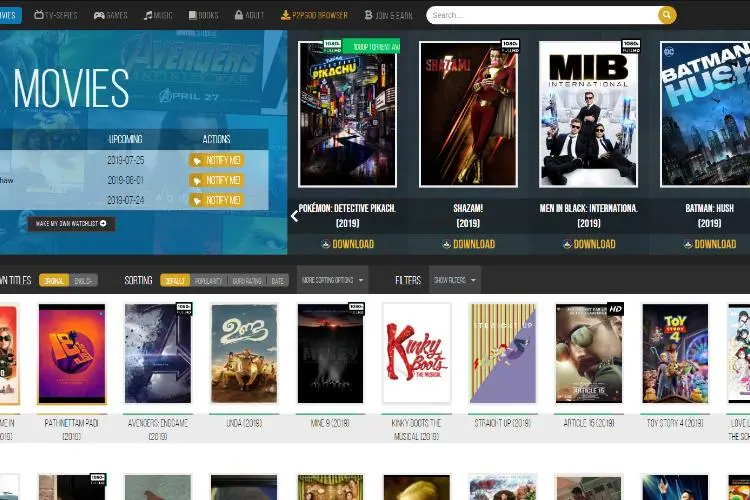The height and width of the screenshot is (500, 750).
Task: Click Notify Me for the 2019-07-24 release
Action: (216, 200)
